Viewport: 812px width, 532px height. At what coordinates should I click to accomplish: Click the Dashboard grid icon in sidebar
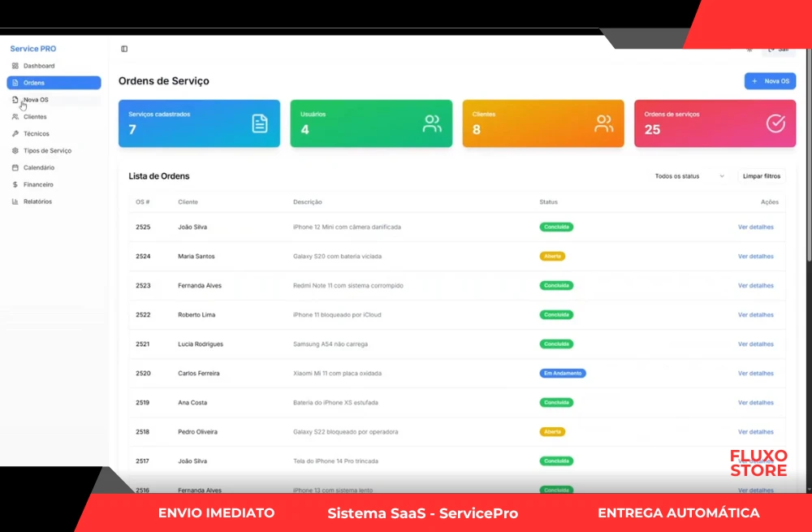click(x=15, y=66)
